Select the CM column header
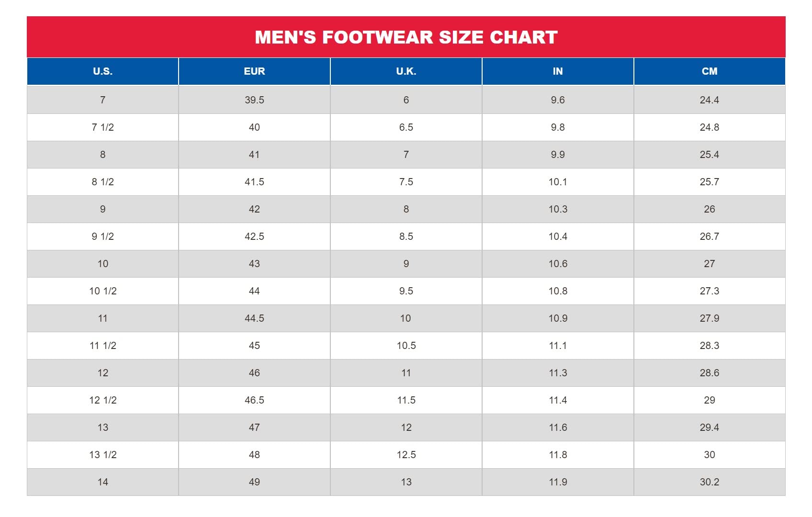The image size is (812, 517). pyautogui.click(x=710, y=71)
